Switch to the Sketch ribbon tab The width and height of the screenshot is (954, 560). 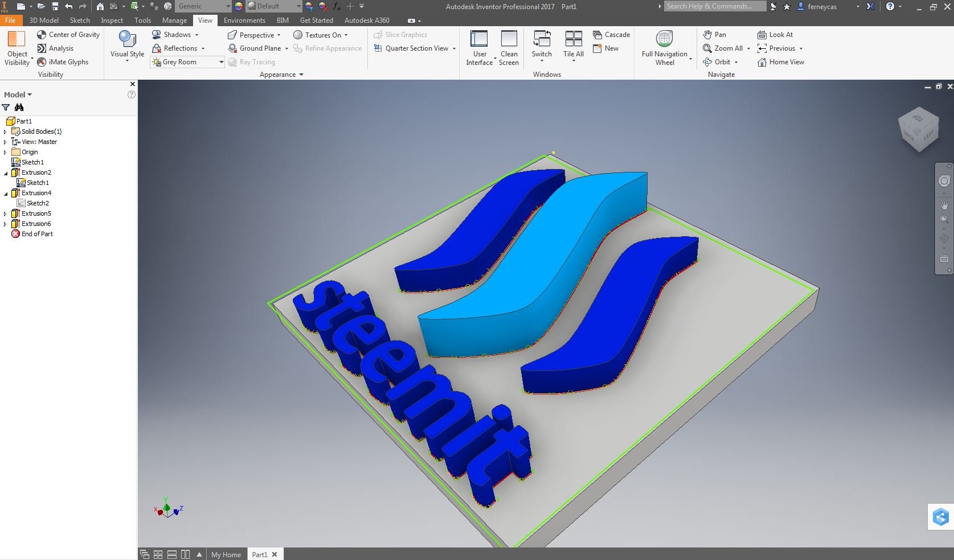(x=80, y=20)
